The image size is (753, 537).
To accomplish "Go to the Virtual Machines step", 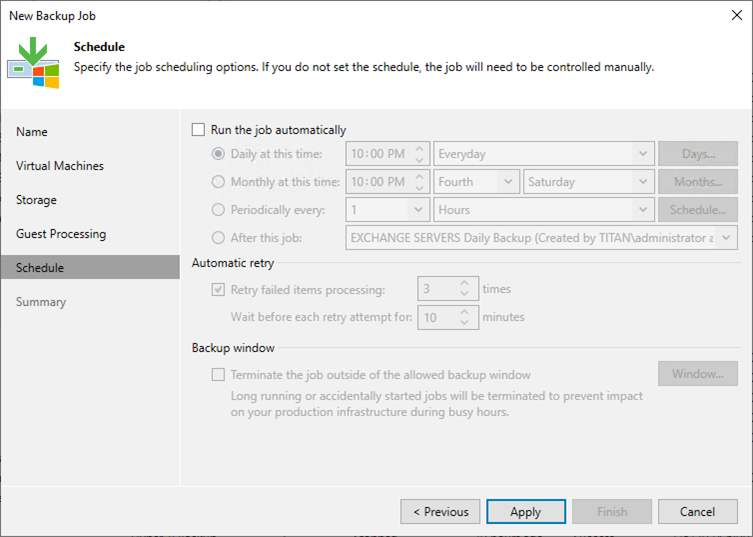I will click(x=60, y=166).
